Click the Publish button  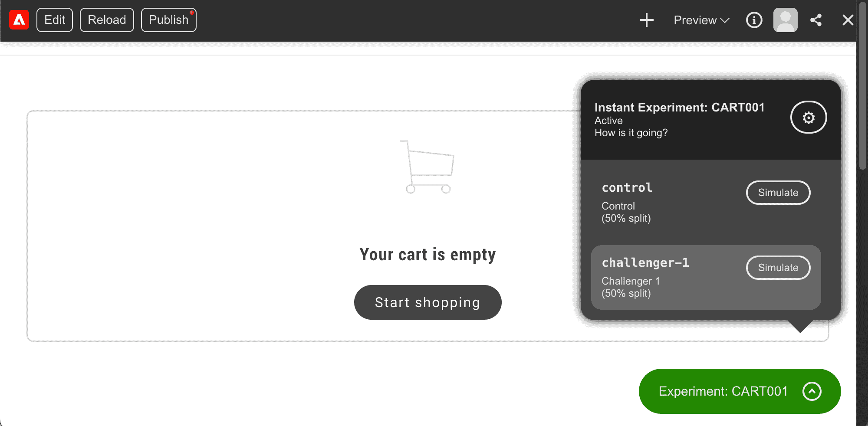[x=169, y=20]
